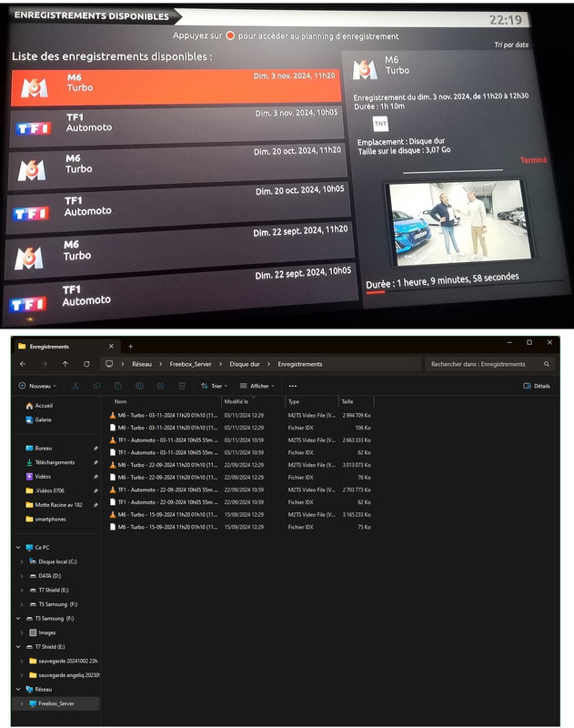Viewport: 574px width, 728px height.
Task: Click the M6 logo in highlighted recording
Action: (x=34, y=87)
